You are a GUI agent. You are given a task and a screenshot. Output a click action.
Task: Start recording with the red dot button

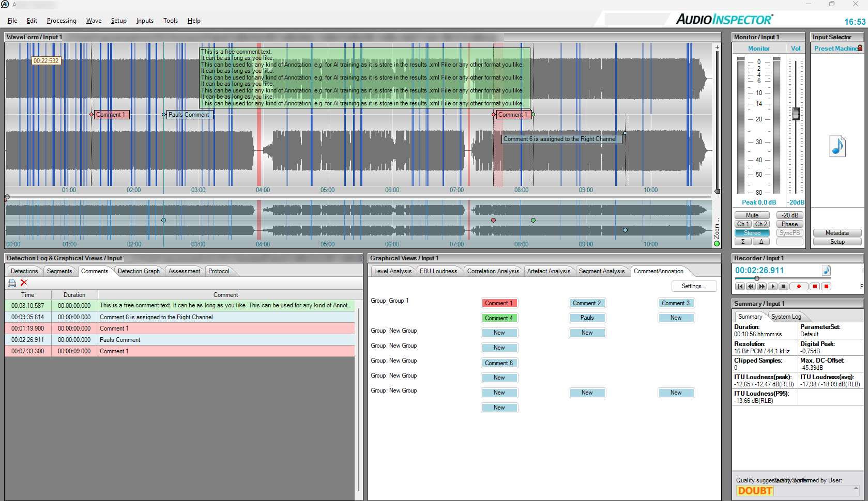tap(799, 286)
